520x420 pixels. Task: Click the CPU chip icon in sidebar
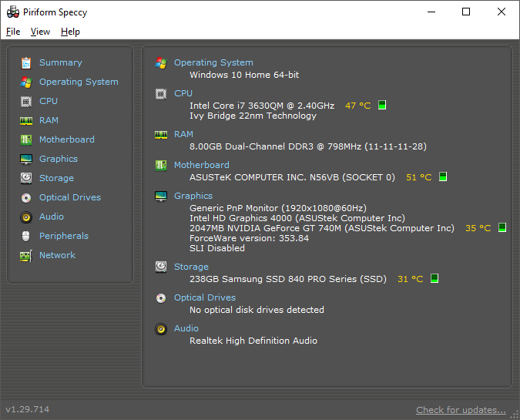click(26, 101)
